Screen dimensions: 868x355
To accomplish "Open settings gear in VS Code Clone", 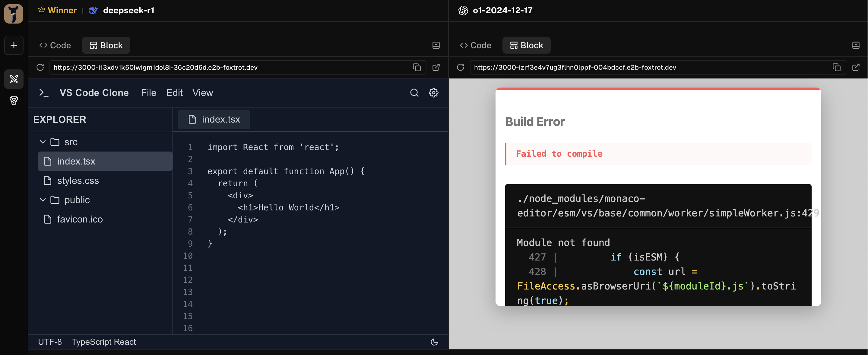I will click(433, 93).
